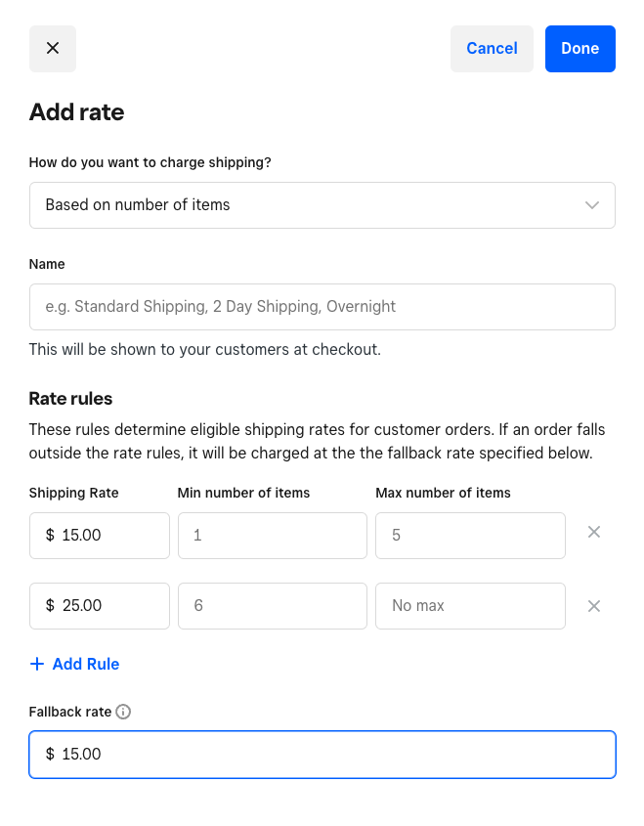Open the shipping charge method dropdown
644x826 pixels.
(x=322, y=205)
